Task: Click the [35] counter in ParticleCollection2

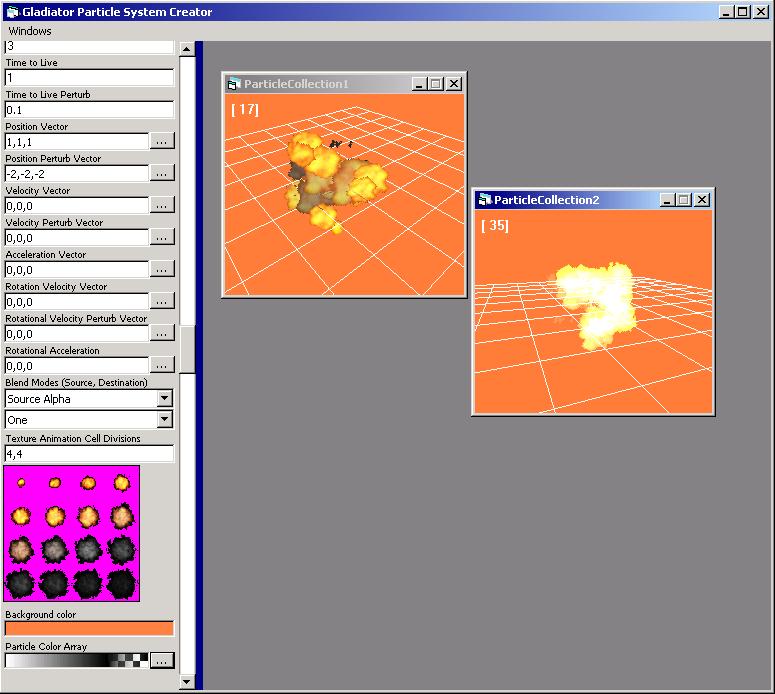Action: (x=495, y=225)
